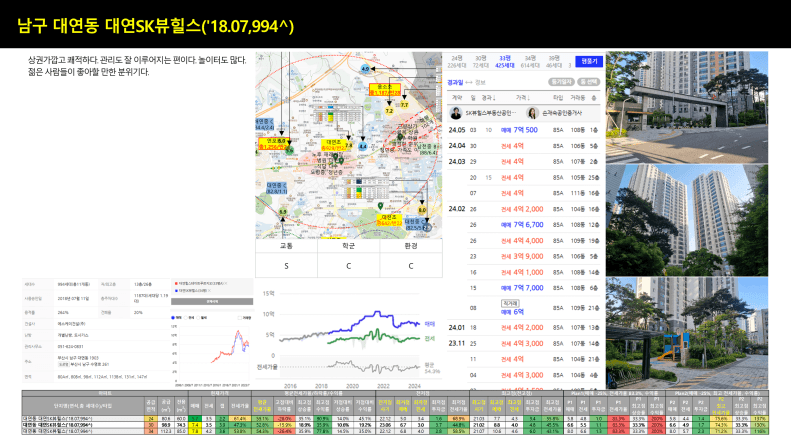Click the wide gray button below the complex legend
Screen dimensions: 791x445
pyautogui.click(x=212, y=301)
